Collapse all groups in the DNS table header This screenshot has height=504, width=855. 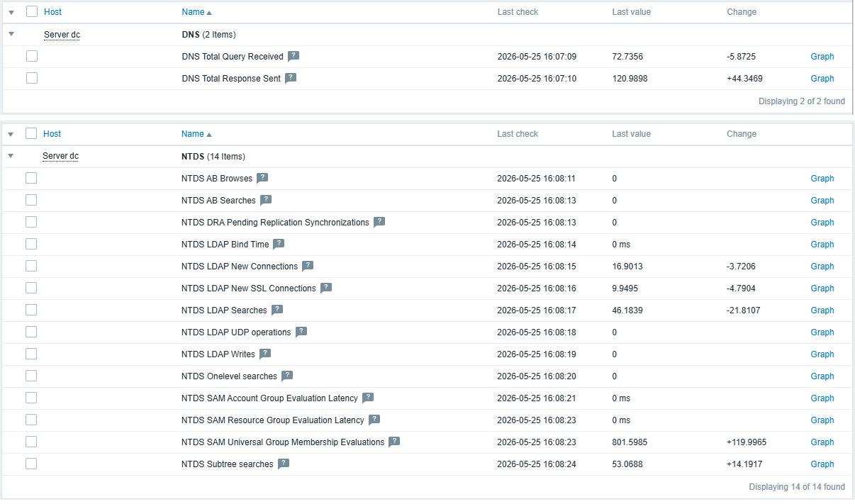[11, 12]
